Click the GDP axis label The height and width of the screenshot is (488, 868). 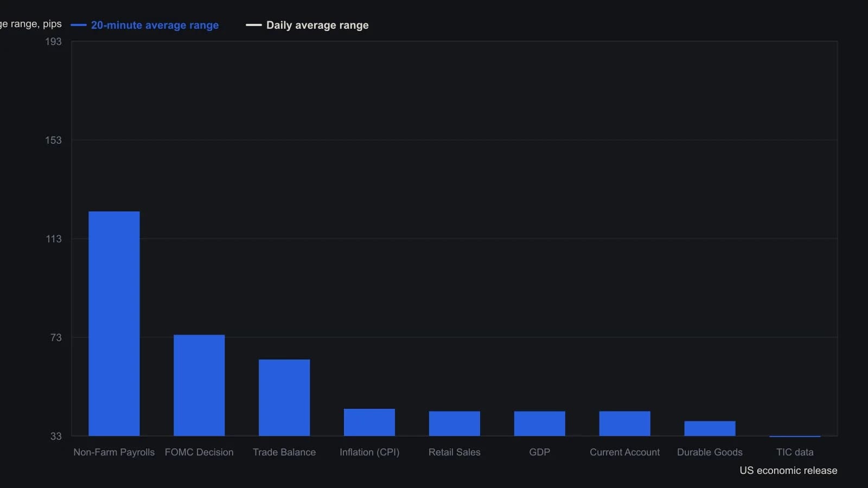[540, 452]
